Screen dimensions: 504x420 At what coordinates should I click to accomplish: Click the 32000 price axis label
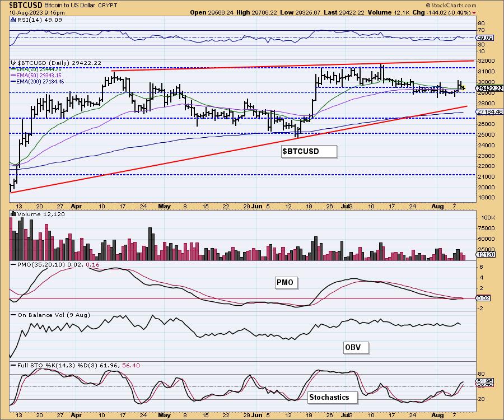pos(487,60)
